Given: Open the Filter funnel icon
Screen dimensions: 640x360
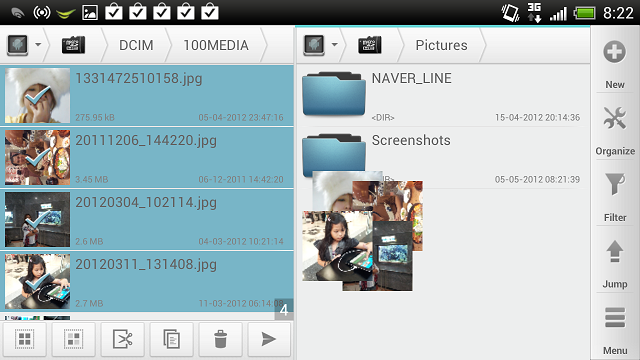Looking at the screenshot, I should [615, 184].
